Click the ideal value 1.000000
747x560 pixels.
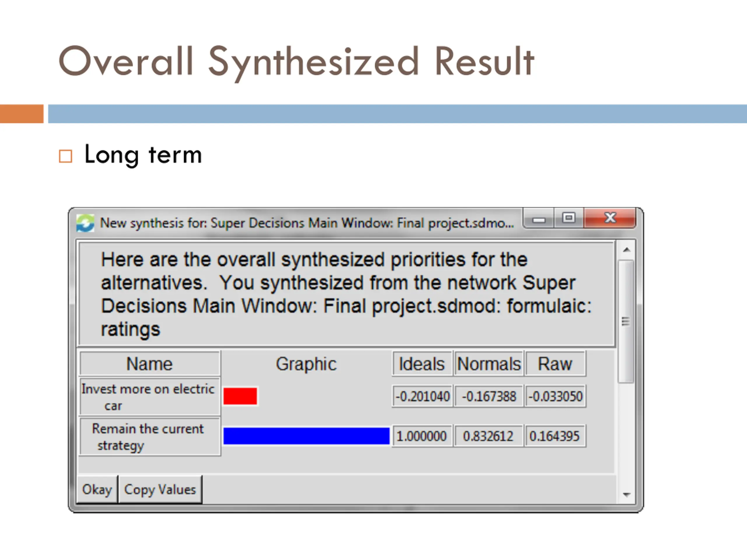point(421,436)
